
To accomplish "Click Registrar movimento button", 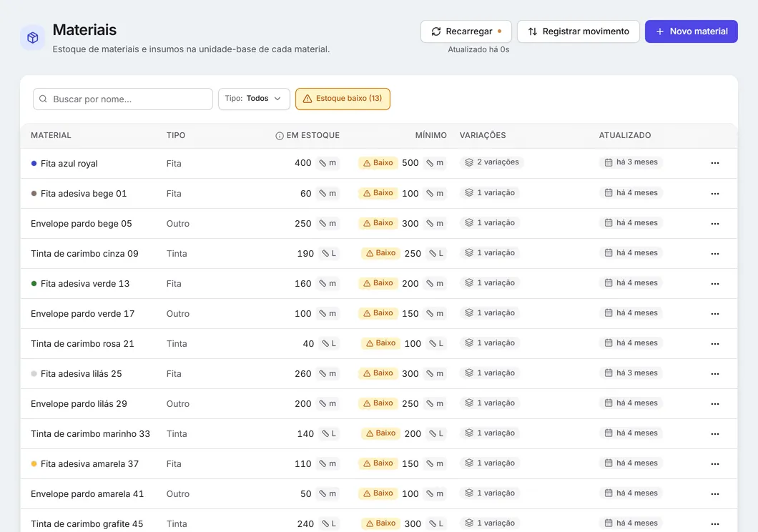I will [579, 31].
